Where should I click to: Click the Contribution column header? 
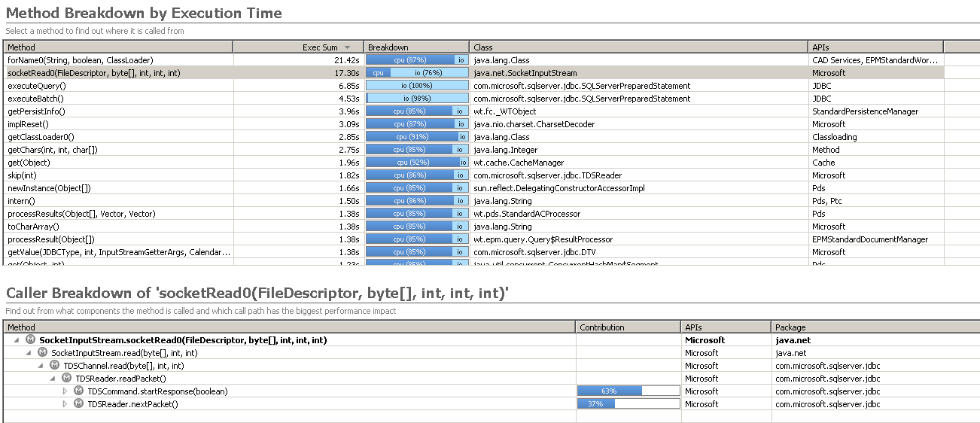(628, 327)
